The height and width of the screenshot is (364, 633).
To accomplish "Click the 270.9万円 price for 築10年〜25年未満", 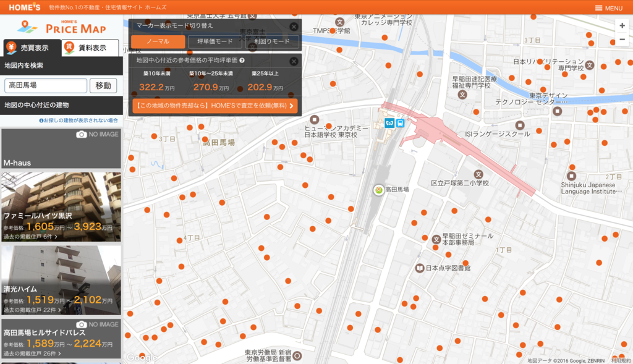I will tap(211, 87).
